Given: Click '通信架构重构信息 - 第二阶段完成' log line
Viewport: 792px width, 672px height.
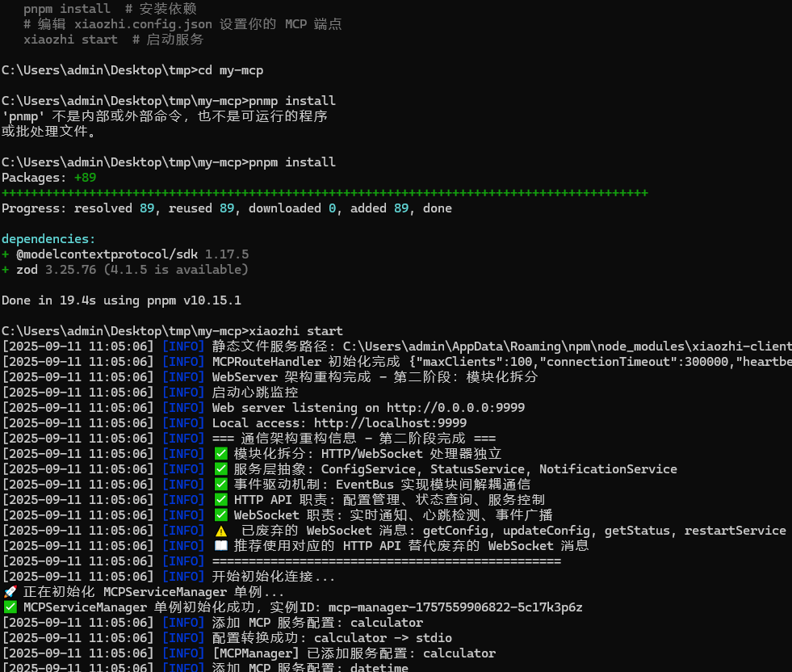Looking at the screenshot, I should (x=249, y=438).
